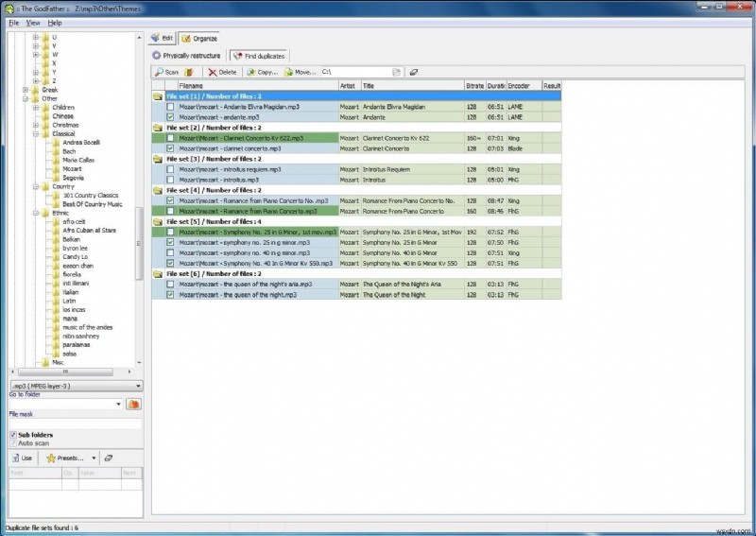The height and width of the screenshot is (536, 756).
Task: Click folder icon of File set [4]
Action: pyautogui.click(x=158, y=191)
